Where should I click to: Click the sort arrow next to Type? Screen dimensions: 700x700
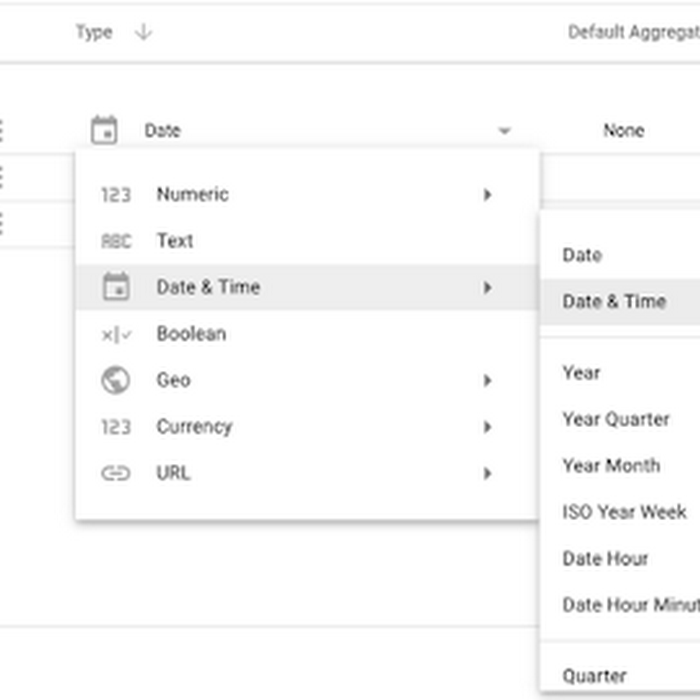[143, 32]
